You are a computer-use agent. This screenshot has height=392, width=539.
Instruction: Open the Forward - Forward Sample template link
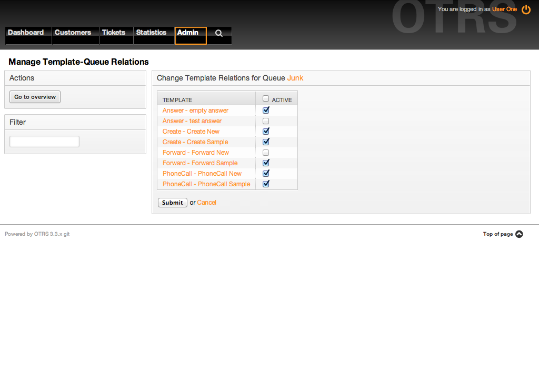200,163
